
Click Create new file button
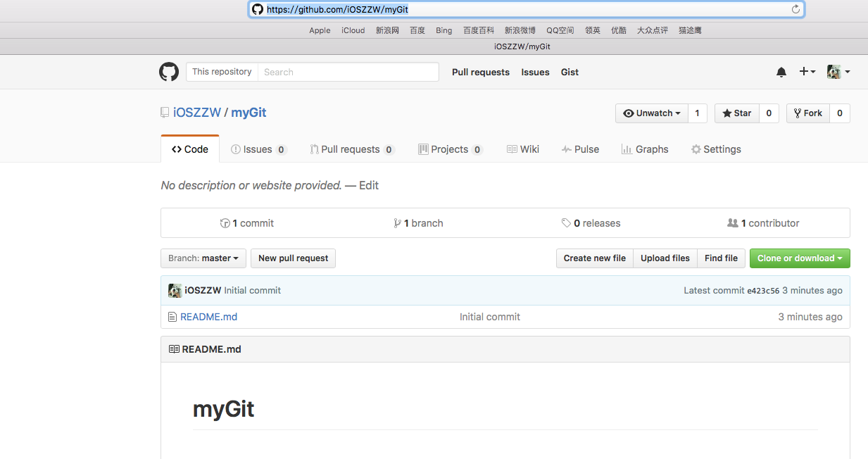595,258
